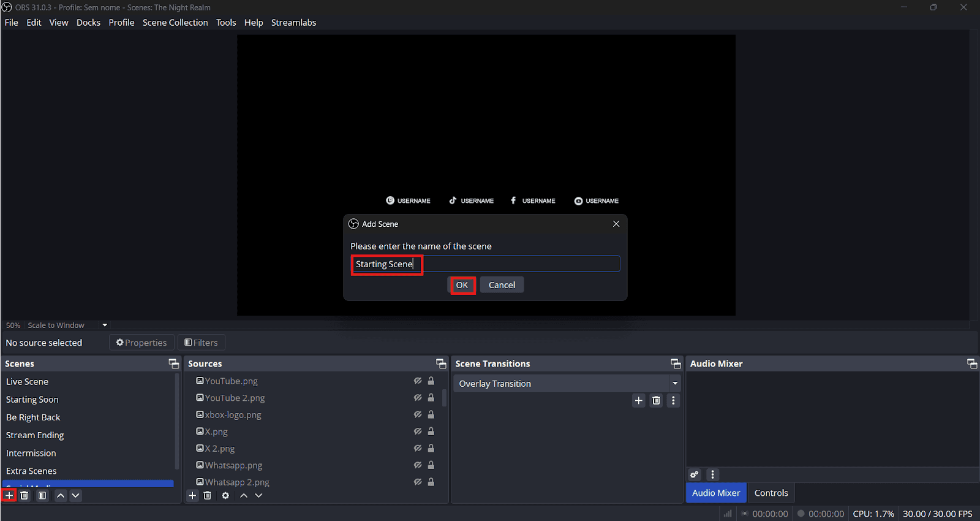Open source Filters button

click(201, 343)
